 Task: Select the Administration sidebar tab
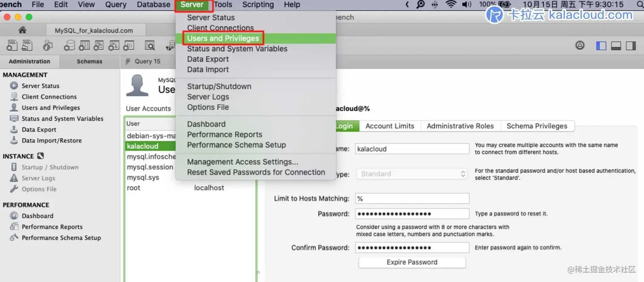pos(29,61)
